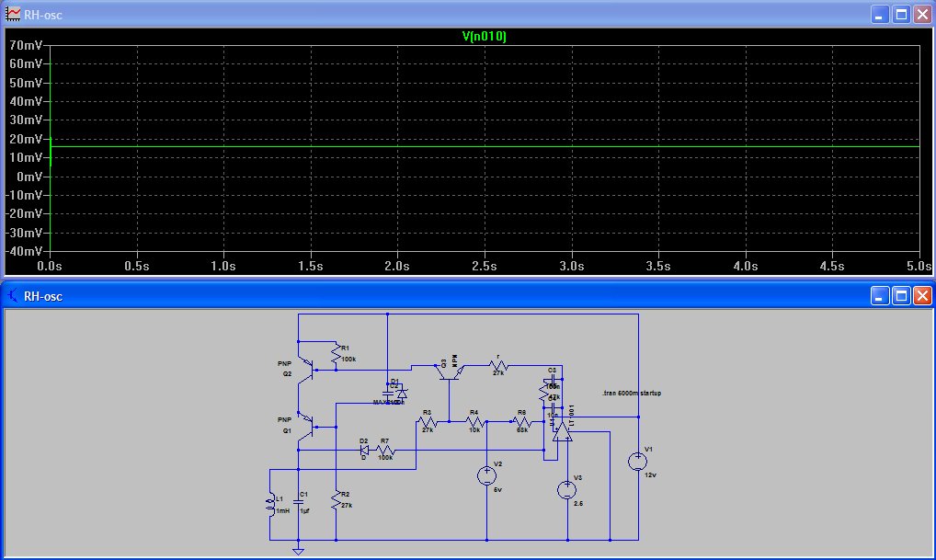The height and width of the screenshot is (560, 936).
Task: Close the schematic window
Action: (923, 295)
